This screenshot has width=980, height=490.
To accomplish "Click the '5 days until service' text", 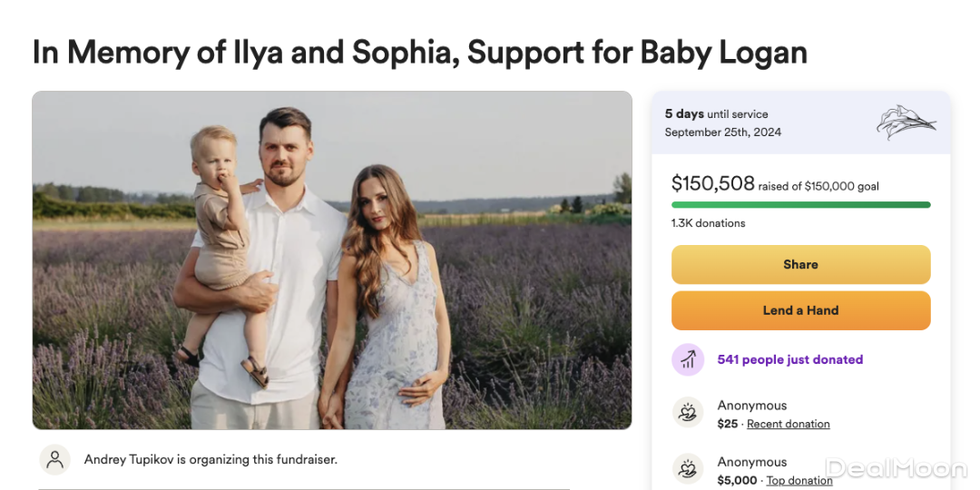I will point(716,114).
